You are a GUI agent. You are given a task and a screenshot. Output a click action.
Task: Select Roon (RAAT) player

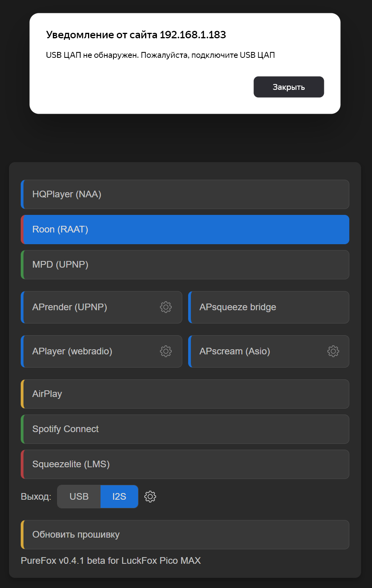[x=185, y=229]
